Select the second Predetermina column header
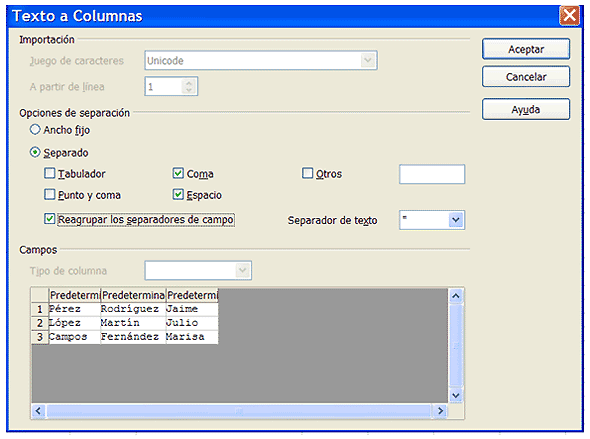590x439 pixels. [x=133, y=295]
